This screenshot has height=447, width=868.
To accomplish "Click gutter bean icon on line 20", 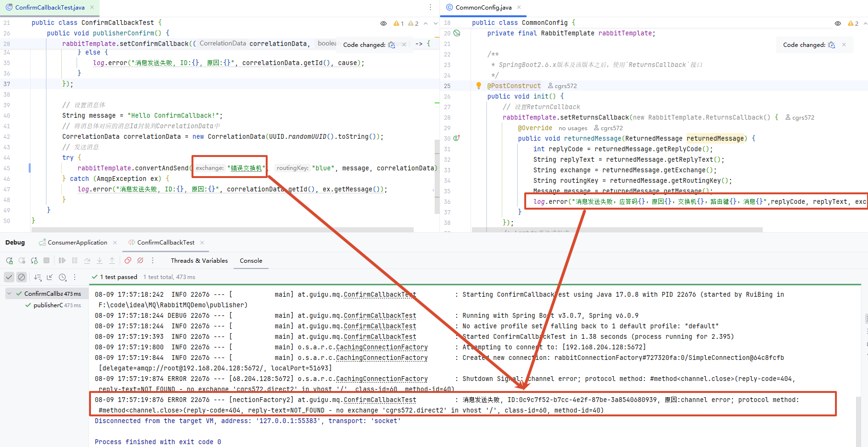I will [457, 33].
